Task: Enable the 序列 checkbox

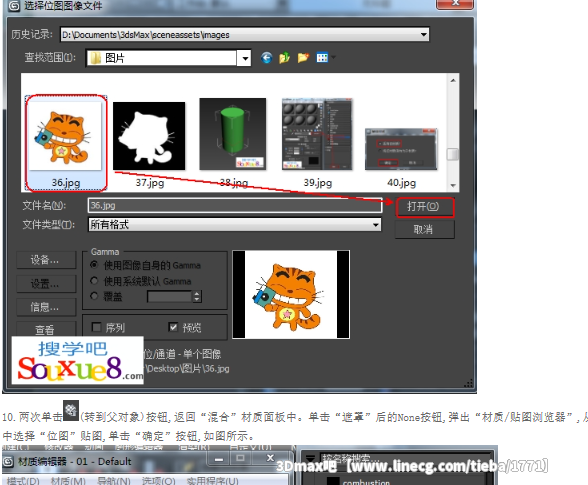Action: point(97,327)
